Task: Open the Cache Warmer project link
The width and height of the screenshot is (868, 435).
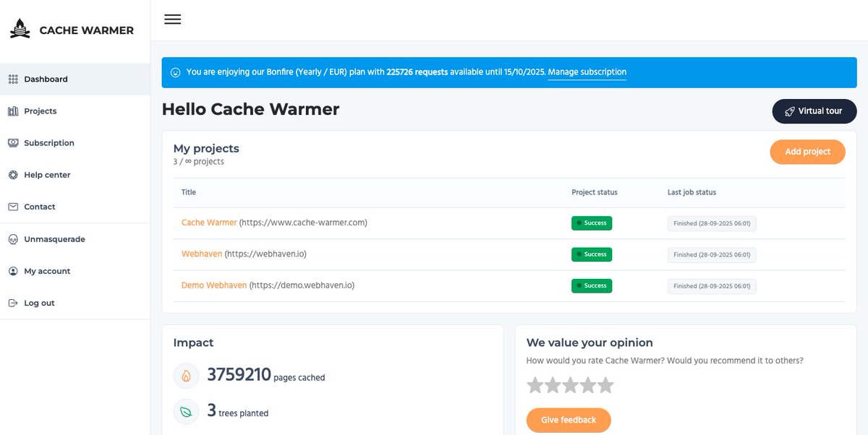Action: click(x=209, y=223)
